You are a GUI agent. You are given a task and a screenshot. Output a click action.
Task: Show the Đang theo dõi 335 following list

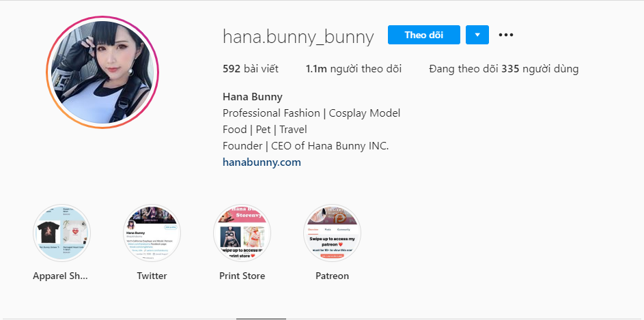pyautogui.click(x=503, y=69)
